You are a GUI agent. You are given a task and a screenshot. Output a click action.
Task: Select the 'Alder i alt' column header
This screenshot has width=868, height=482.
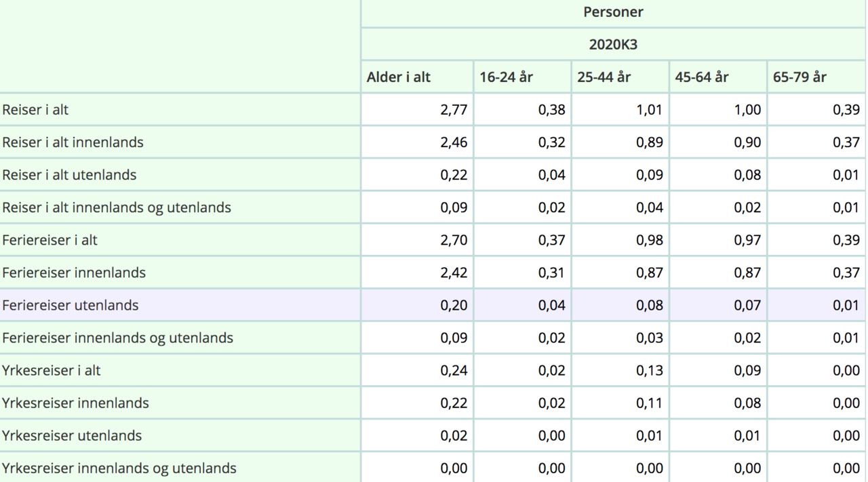399,77
